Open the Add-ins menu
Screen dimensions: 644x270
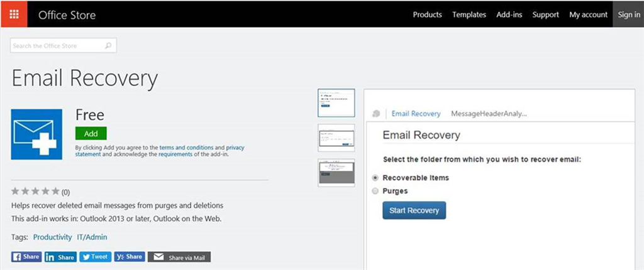[509, 15]
